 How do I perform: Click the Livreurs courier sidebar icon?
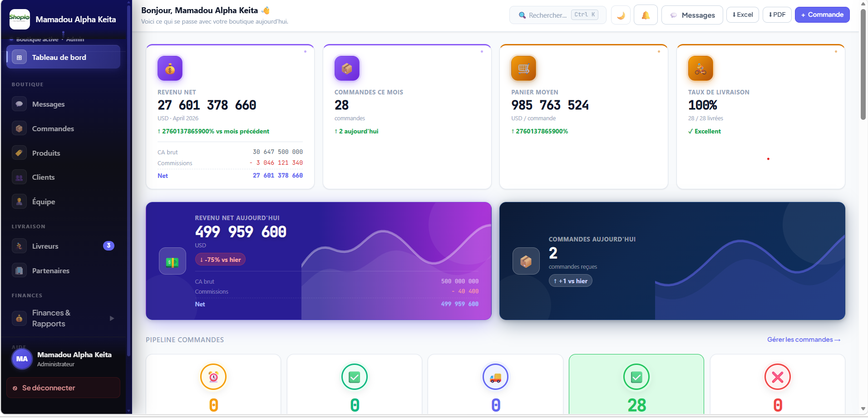coord(19,246)
